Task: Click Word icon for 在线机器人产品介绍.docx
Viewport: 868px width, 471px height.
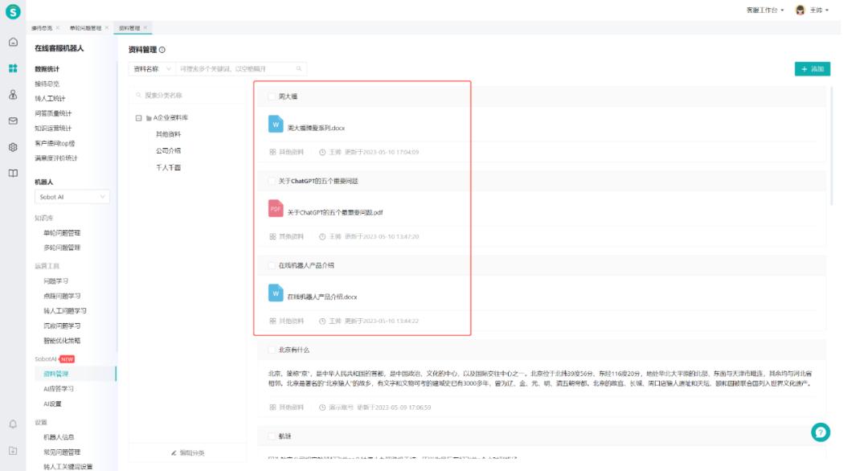Action: pyautogui.click(x=276, y=293)
